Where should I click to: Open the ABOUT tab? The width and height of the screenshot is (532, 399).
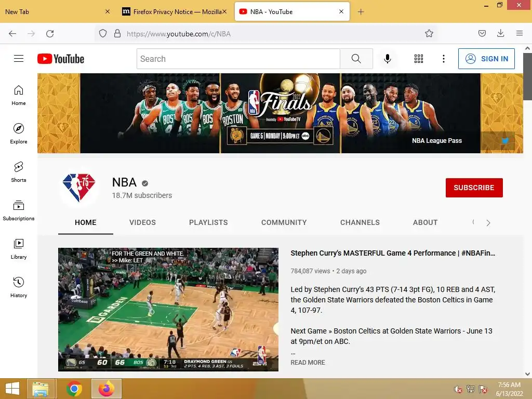[x=425, y=222]
